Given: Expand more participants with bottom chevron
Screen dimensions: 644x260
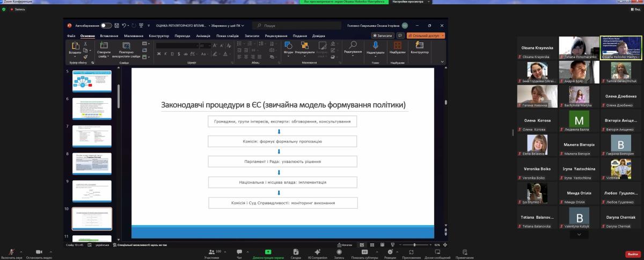Looking at the screenshot, I should pyautogui.click(x=579, y=235).
